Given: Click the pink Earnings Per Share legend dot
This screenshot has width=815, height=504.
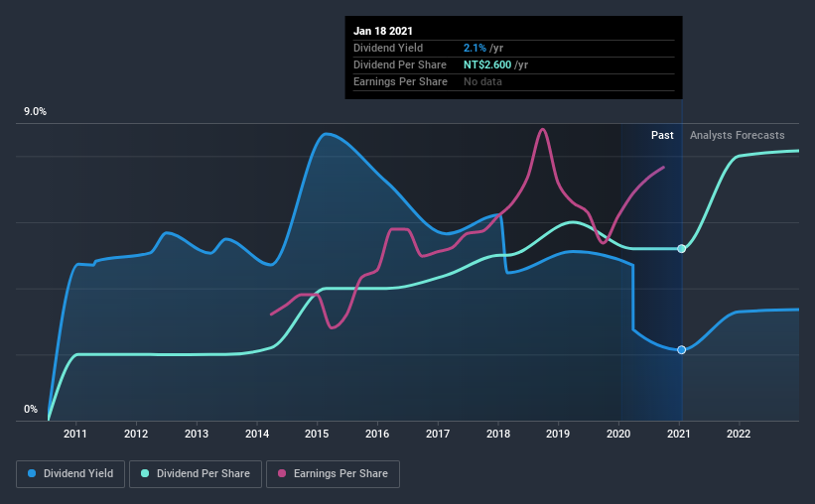Looking at the screenshot, I should pos(282,473).
